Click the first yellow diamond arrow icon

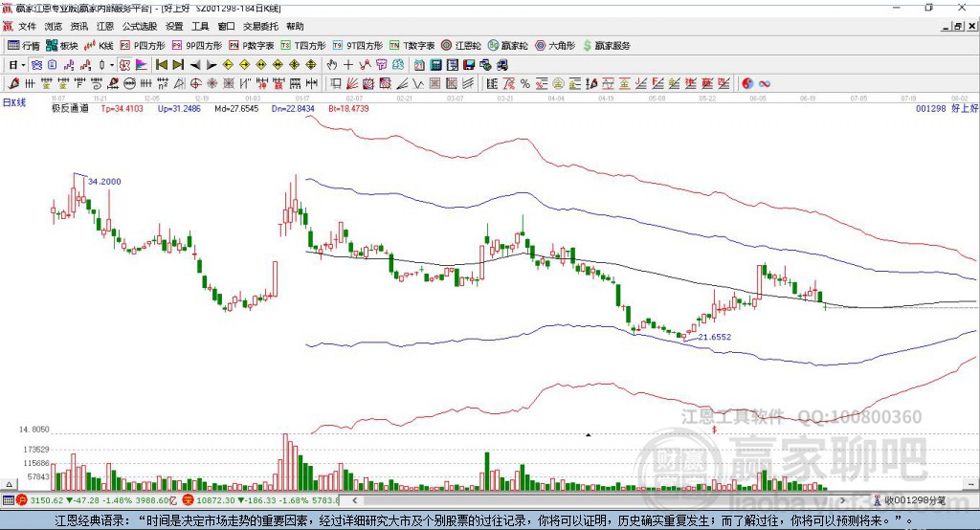(x=228, y=65)
